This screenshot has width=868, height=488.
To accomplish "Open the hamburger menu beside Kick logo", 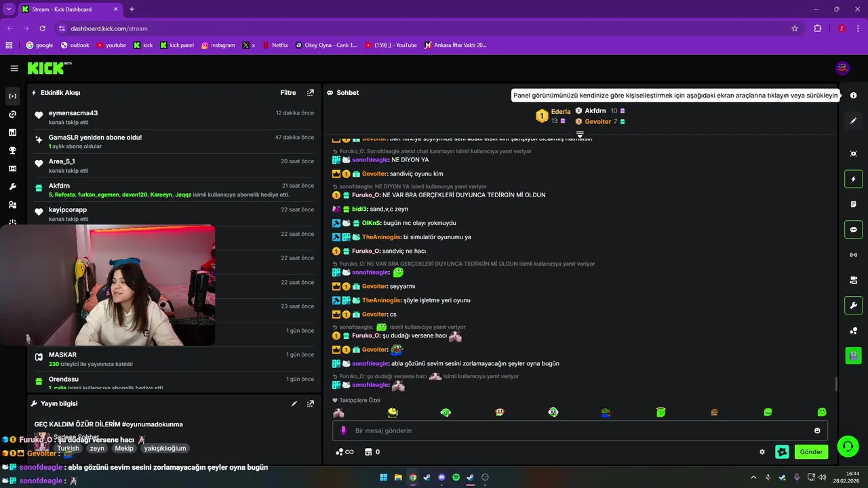I will (14, 68).
